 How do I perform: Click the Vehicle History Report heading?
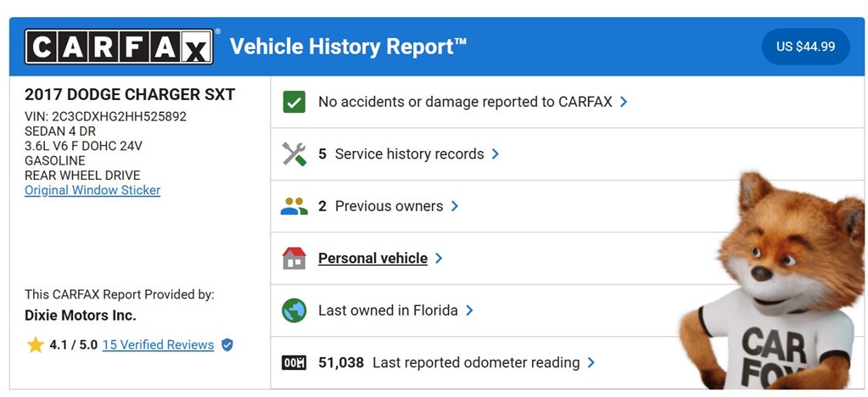pyautogui.click(x=348, y=47)
